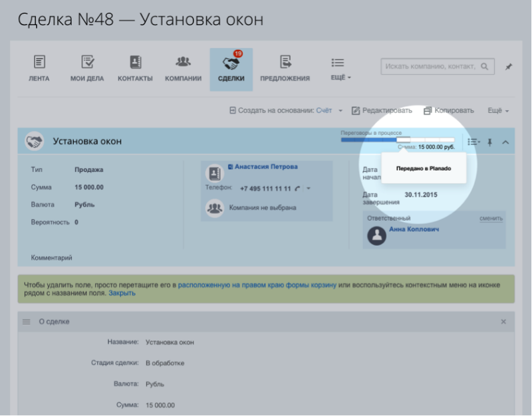
Task: Click the Название value Установка окон
Action: coord(170,342)
